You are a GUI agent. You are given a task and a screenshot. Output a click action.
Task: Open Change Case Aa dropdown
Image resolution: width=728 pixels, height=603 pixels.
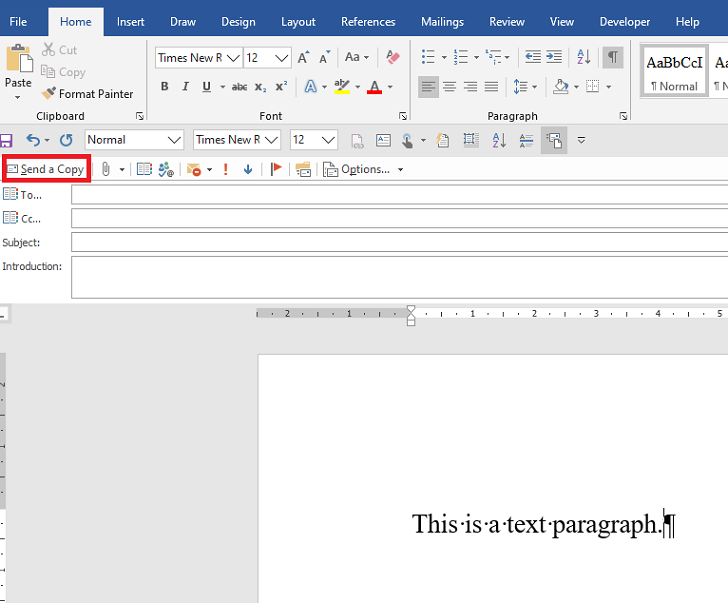point(357,57)
